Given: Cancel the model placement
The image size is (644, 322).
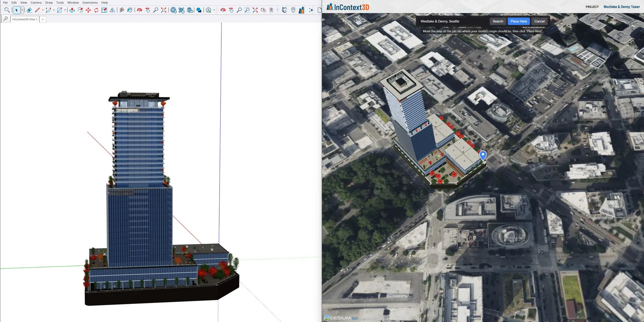Looking at the screenshot, I should coord(540,21).
